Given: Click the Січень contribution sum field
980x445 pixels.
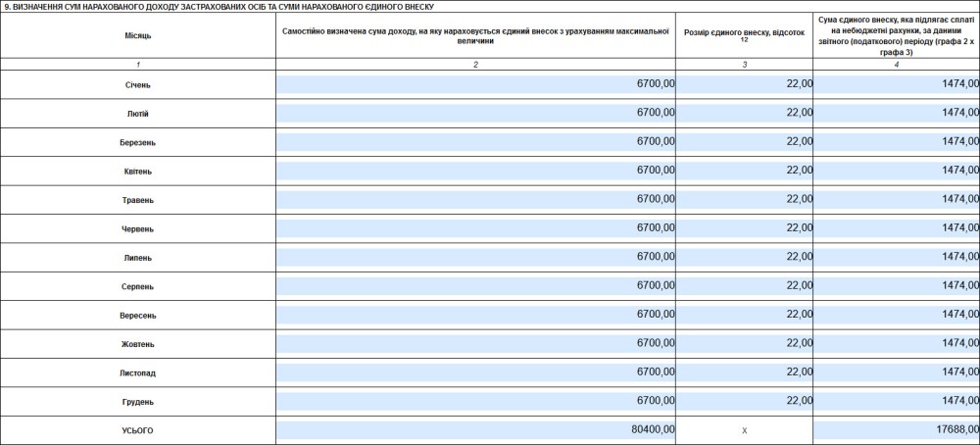Looking at the screenshot, I should click(x=896, y=84).
